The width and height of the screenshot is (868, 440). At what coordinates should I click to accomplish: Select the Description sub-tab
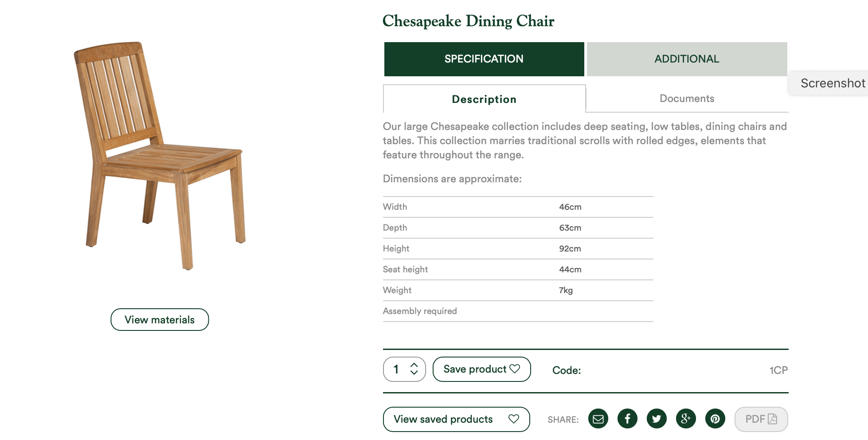[x=484, y=99]
